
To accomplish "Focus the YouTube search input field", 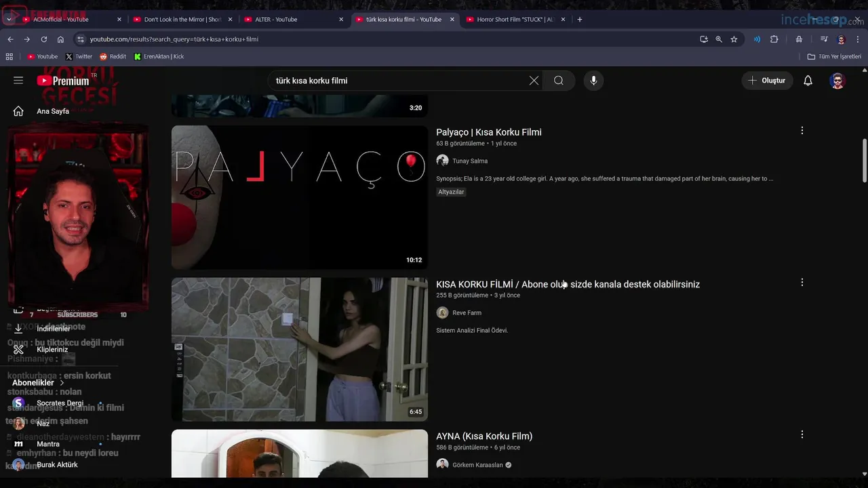I will click(x=400, y=81).
